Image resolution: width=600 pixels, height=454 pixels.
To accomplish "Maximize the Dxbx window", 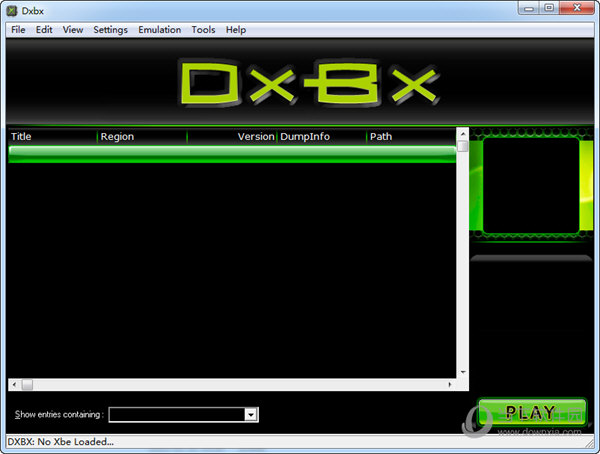I will pyautogui.click(x=549, y=8).
